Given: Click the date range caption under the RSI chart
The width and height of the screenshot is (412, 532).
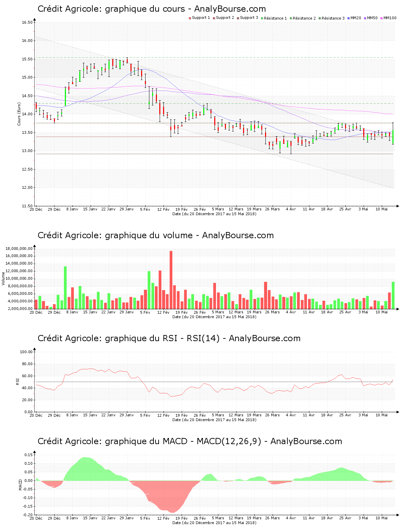Looking at the screenshot, I should [214, 420].
